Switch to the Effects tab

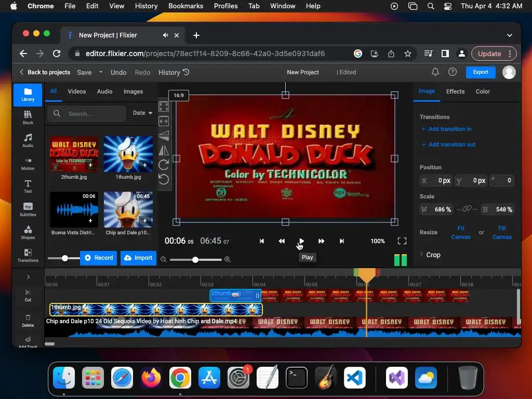(x=455, y=91)
